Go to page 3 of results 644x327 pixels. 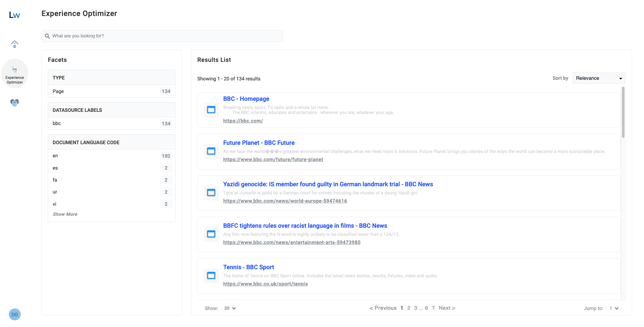[415, 308]
